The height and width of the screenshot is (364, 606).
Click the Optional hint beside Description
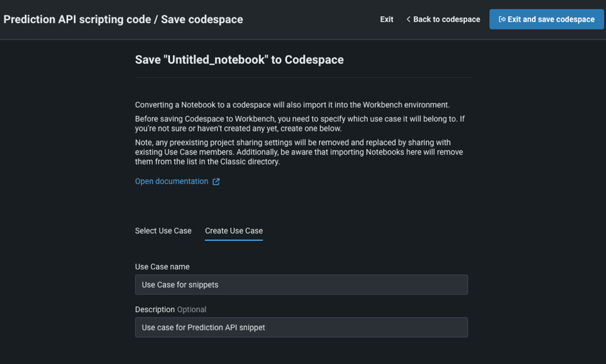[x=192, y=309]
